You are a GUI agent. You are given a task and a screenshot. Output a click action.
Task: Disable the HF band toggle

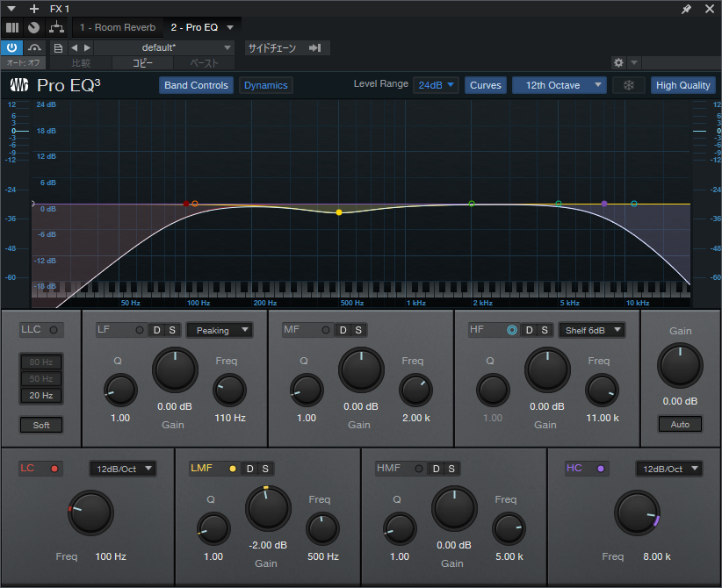pyautogui.click(x=511, y=330)
